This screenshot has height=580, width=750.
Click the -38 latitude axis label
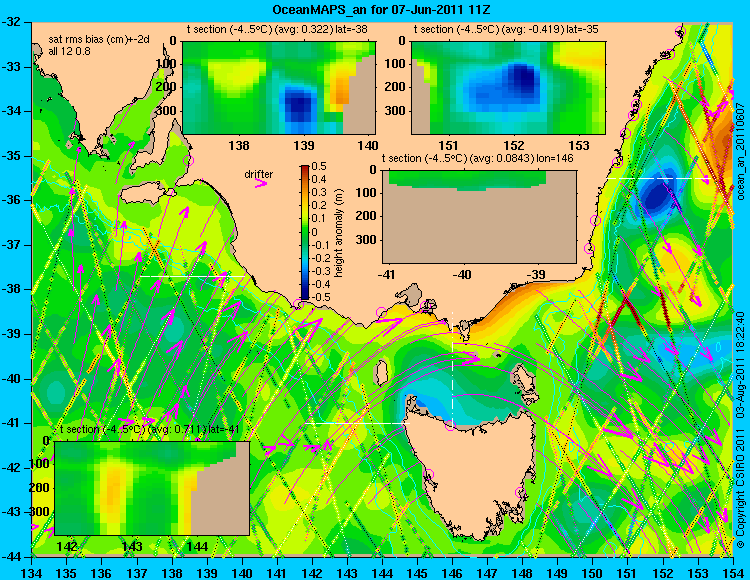(x=11, y=289)
